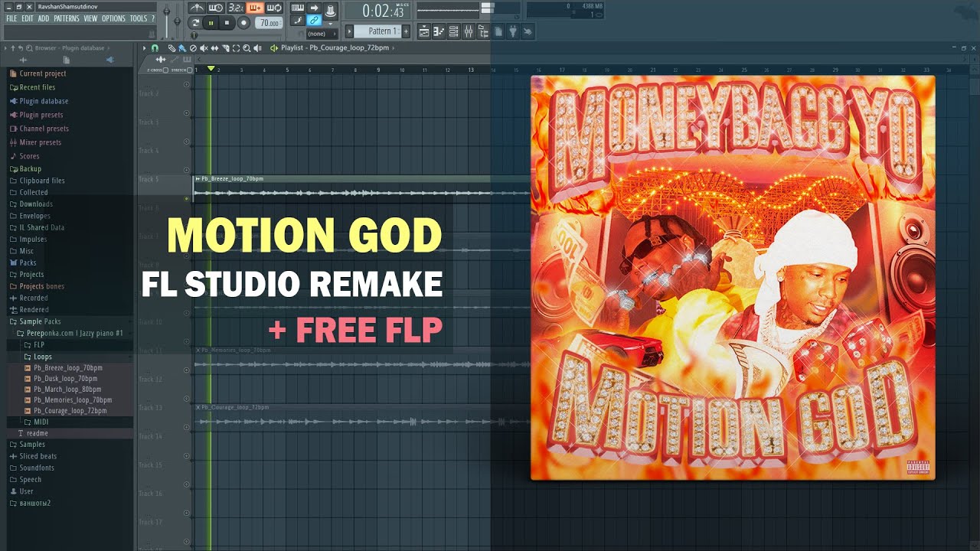The image size is (980, 551).
Task: Click the loop recording icon
Action: 274,8
